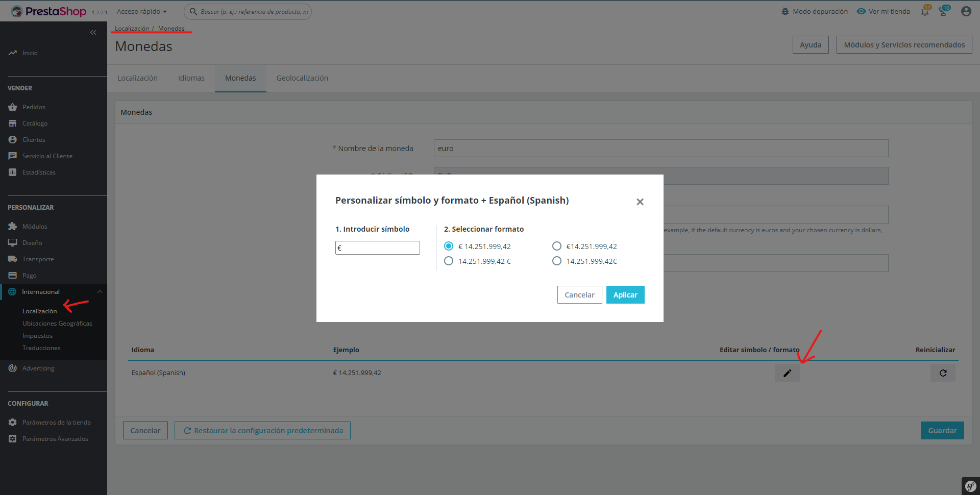Image resolution: width=980 pixels, height=495 pixels.
Task: Select format €14.251.999,42 without space
Action: pos(557,246)
